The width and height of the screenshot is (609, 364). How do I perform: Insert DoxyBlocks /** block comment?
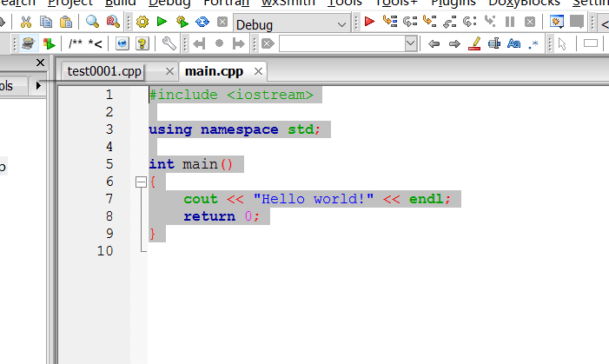(x=76, y=43)
